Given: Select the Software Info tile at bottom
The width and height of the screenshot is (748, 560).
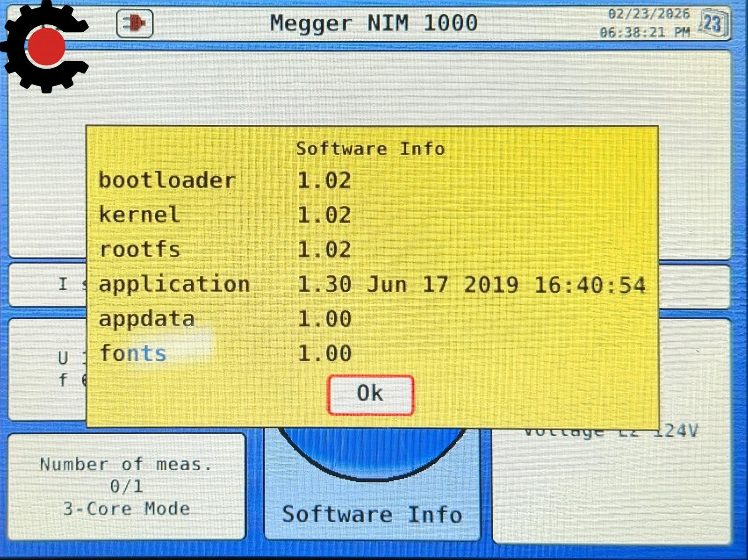Looking at the screenshot, I should 373,485.
